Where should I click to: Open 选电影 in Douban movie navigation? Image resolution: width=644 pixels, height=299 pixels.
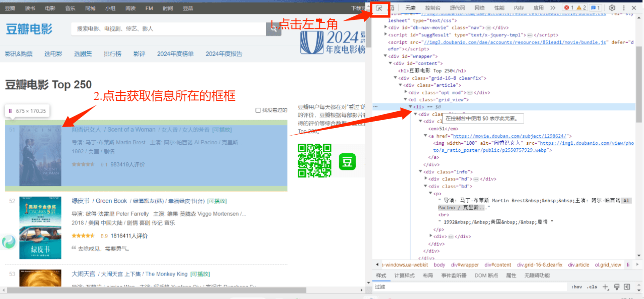coord(53,54)
